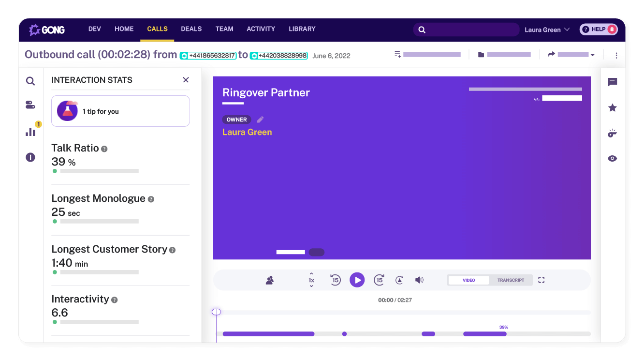Screen dimensions: 644x361
Task: Click the Help button
Action: pyautogui.click(x=598, y=30)
